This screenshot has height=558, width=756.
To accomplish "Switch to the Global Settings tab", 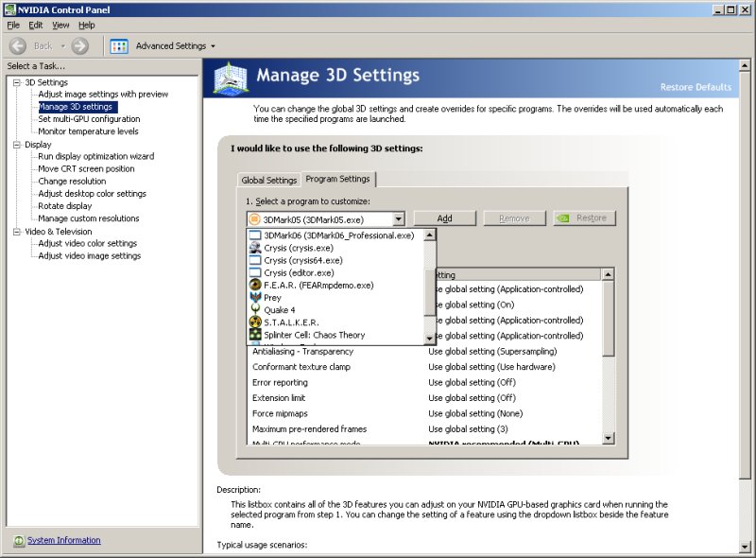I will 269,180.
